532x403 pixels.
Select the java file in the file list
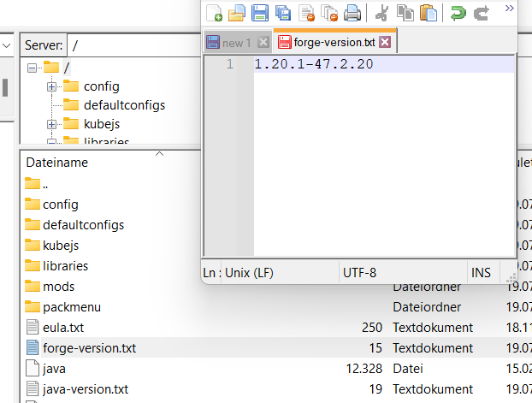[54, 369]
